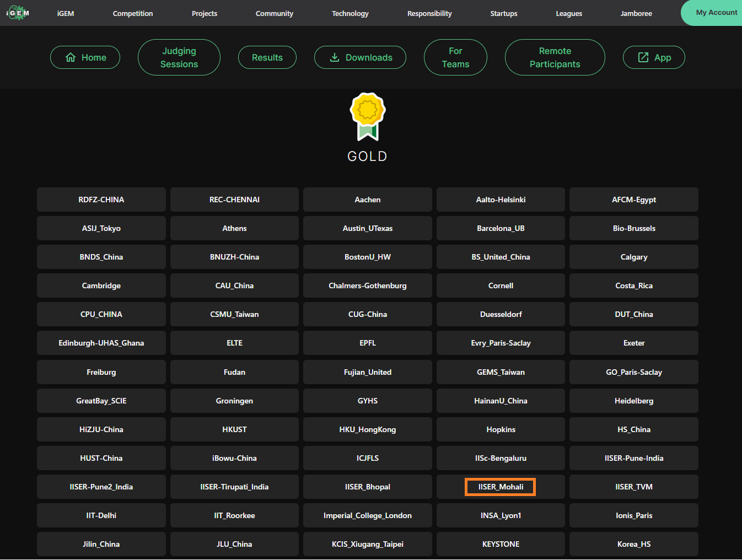Open the Fudan team card
Viewport: 742px width, 560px height.
[x=234, y=372]
